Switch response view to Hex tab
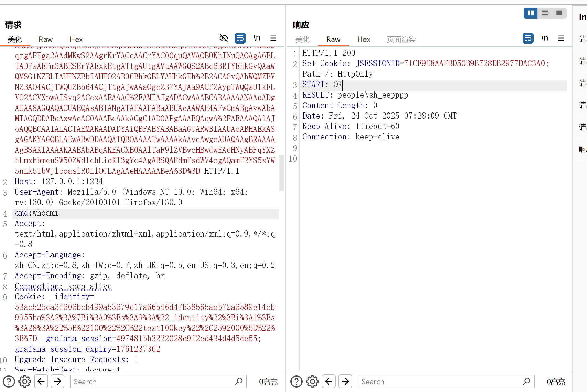 point(364,39)
